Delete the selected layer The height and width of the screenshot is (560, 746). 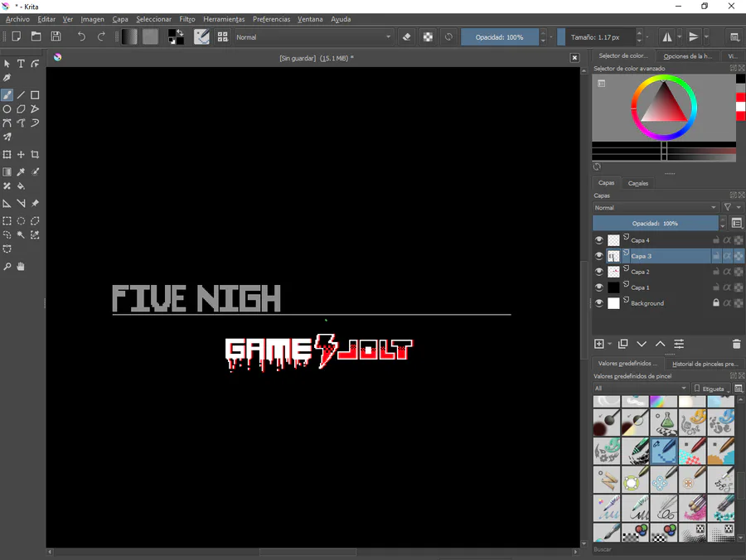tap(736, 344)
